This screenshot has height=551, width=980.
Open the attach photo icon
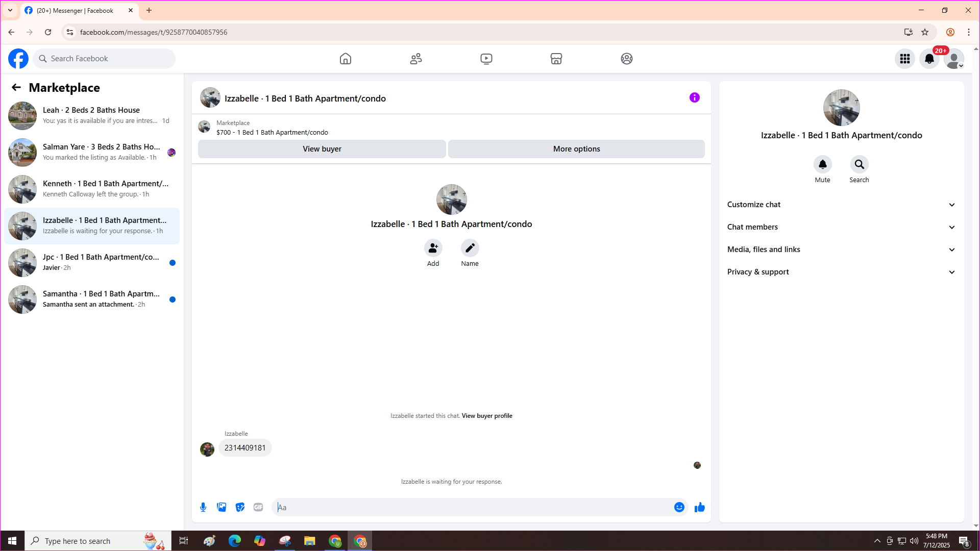click(x=222, y=507)
